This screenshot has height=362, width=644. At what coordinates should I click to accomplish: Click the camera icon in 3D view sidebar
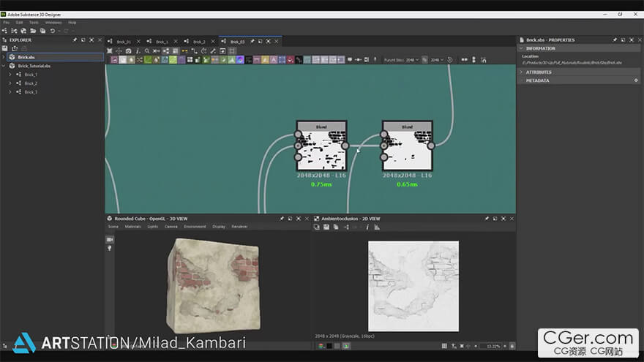pyautogui.click(x=110, y=239)
